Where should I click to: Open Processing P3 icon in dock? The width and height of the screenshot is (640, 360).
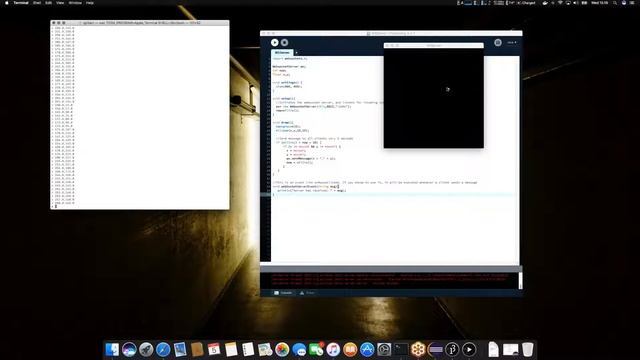click(x=452, y=349)
